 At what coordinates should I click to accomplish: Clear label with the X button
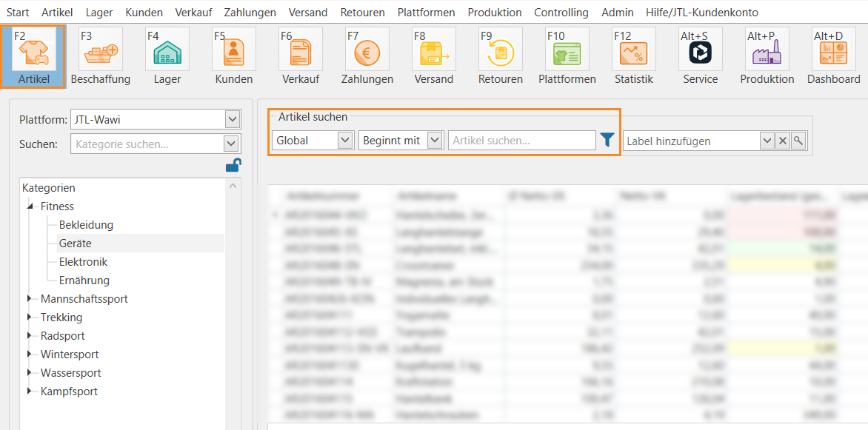click(783, 141)
